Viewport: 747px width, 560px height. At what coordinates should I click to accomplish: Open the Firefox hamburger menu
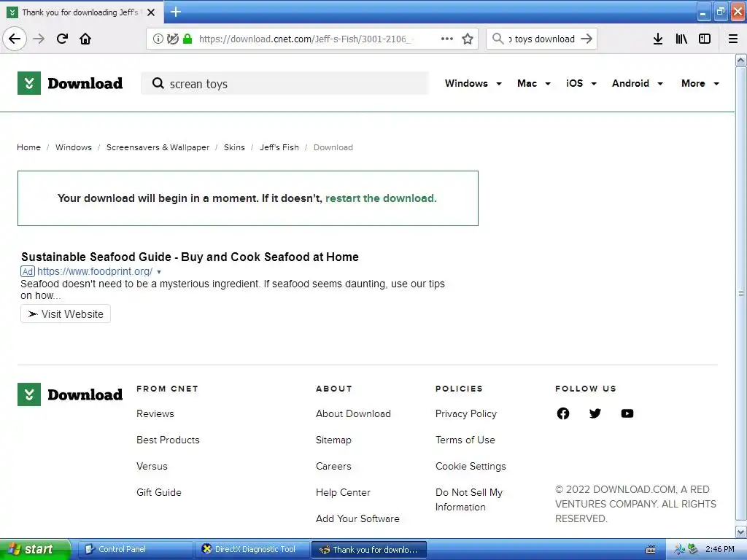(733, 39)
